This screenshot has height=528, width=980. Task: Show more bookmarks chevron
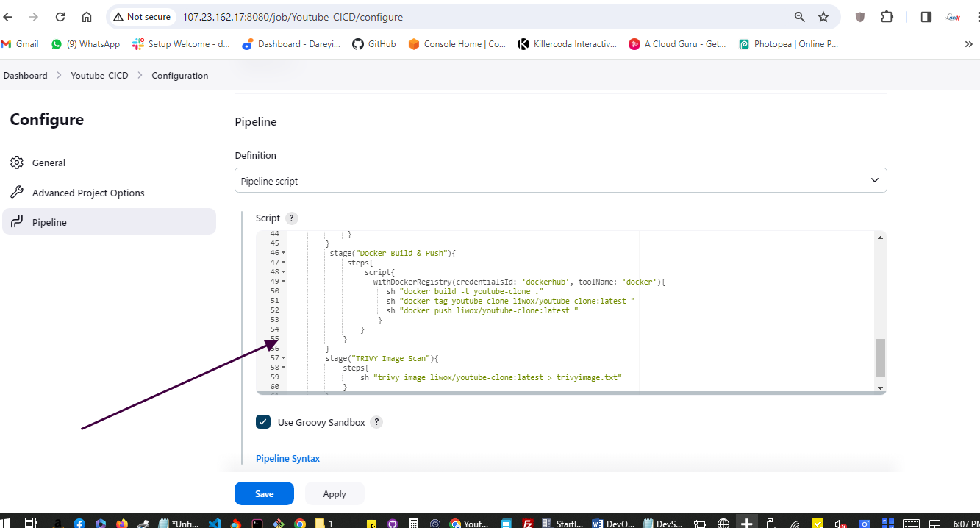968,44
